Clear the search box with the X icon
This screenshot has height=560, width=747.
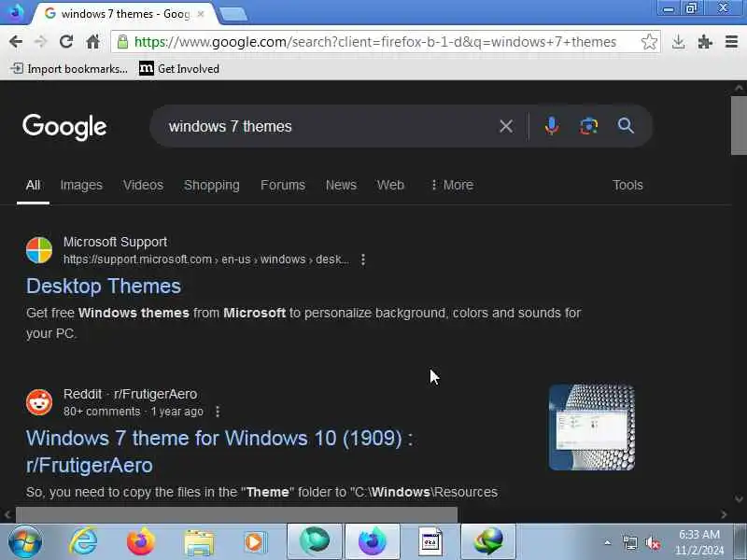pos(506,126)
